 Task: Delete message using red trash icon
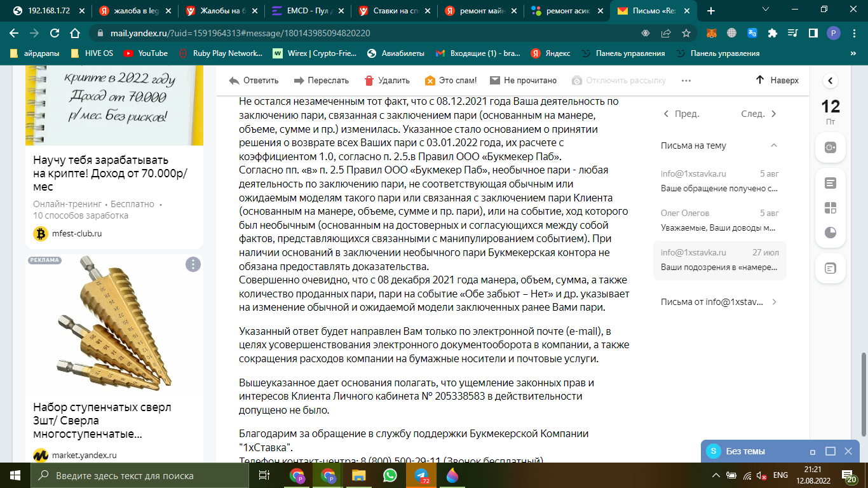click(x=369, y=81)
